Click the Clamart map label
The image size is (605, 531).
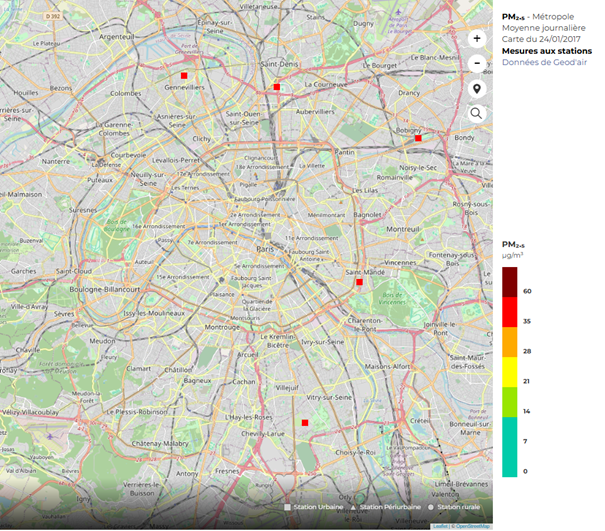(x=139, y=369)
